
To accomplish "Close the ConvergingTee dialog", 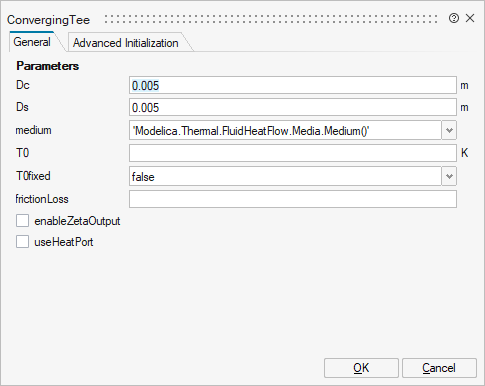I will tap(470, 18).
